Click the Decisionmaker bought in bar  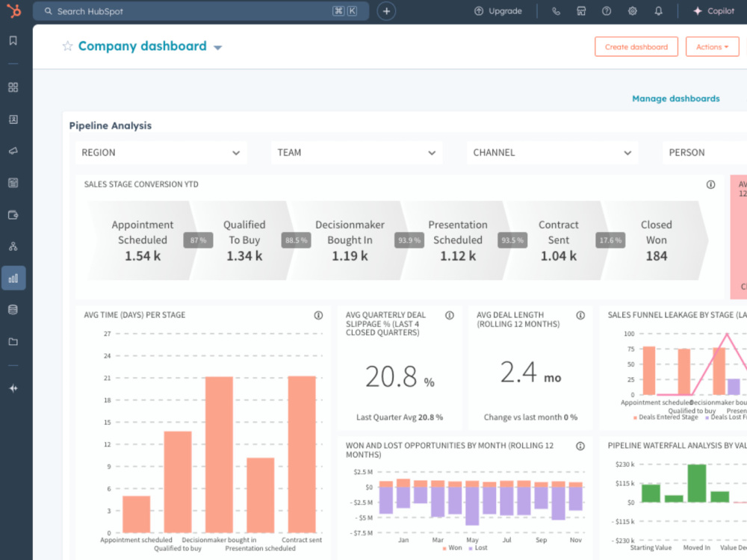click(x=219, y=455)
